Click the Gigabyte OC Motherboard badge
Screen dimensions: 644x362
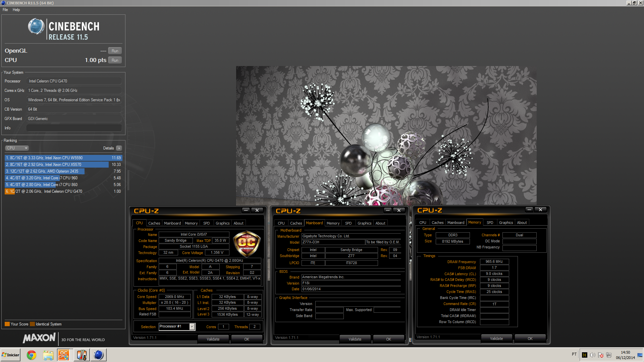247,243
